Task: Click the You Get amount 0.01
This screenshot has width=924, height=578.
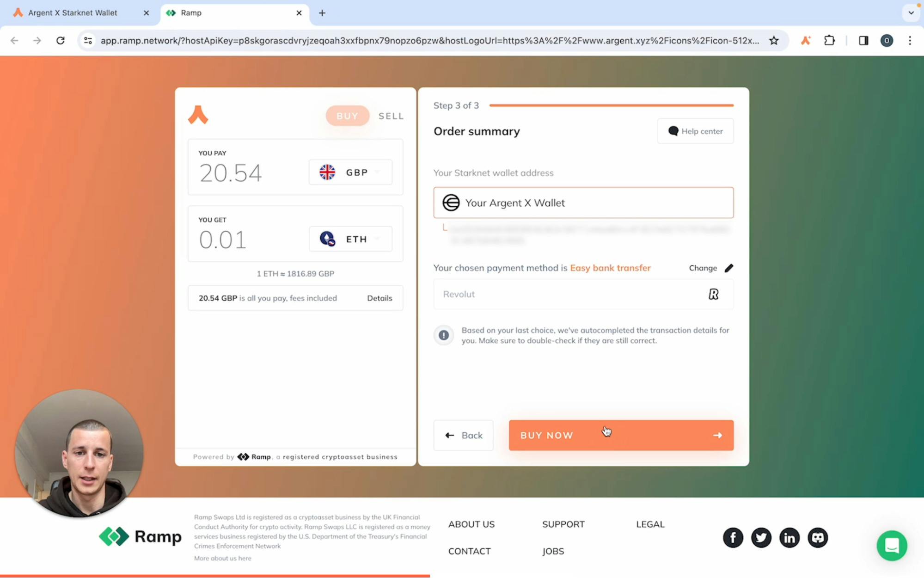Action: (222, 240)
